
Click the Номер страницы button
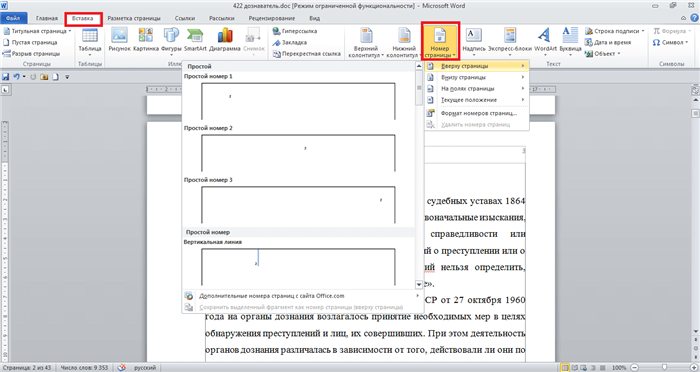(440, 41)
